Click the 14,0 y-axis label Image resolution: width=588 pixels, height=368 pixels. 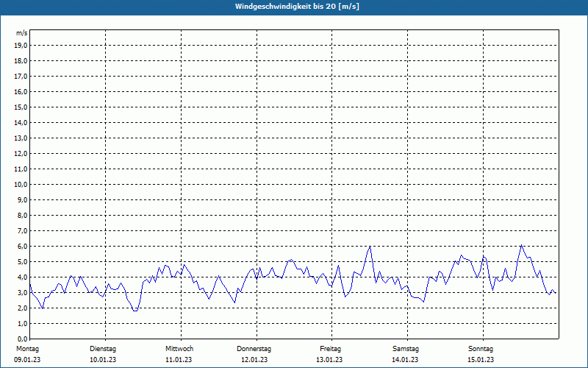[x=21, y=122]
